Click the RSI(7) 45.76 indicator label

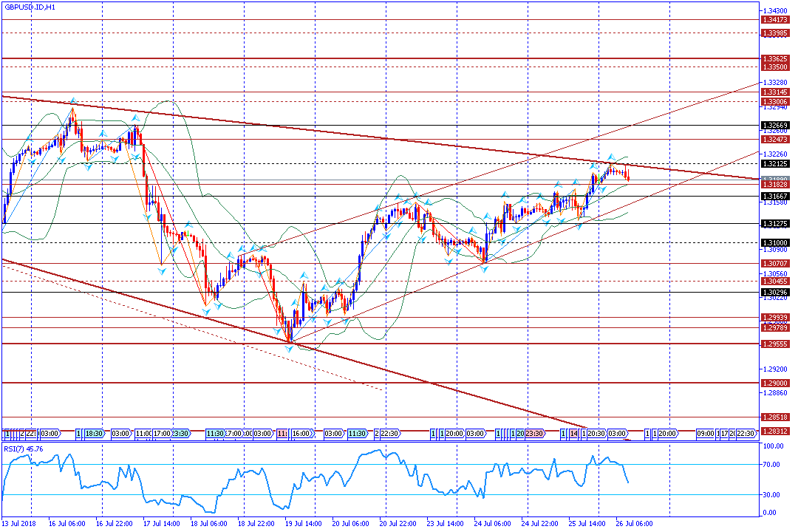[24, 449]
